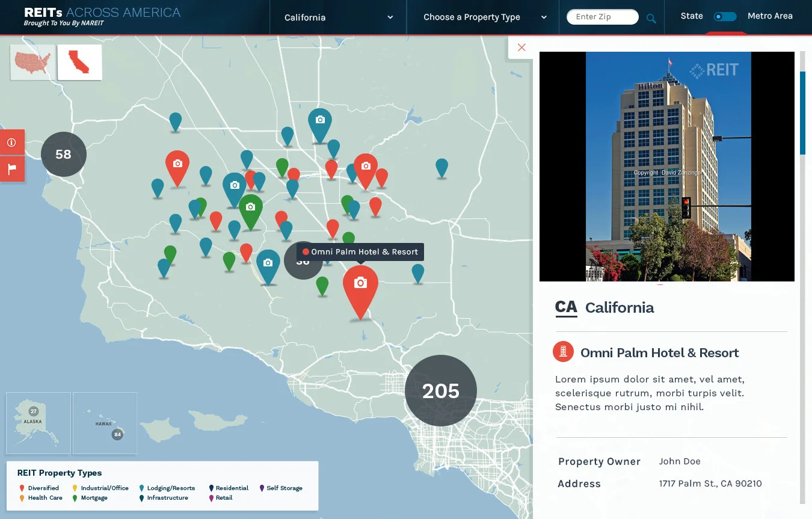
Task: Click the topmost large teal camera pin
Action: pos(320,126)
